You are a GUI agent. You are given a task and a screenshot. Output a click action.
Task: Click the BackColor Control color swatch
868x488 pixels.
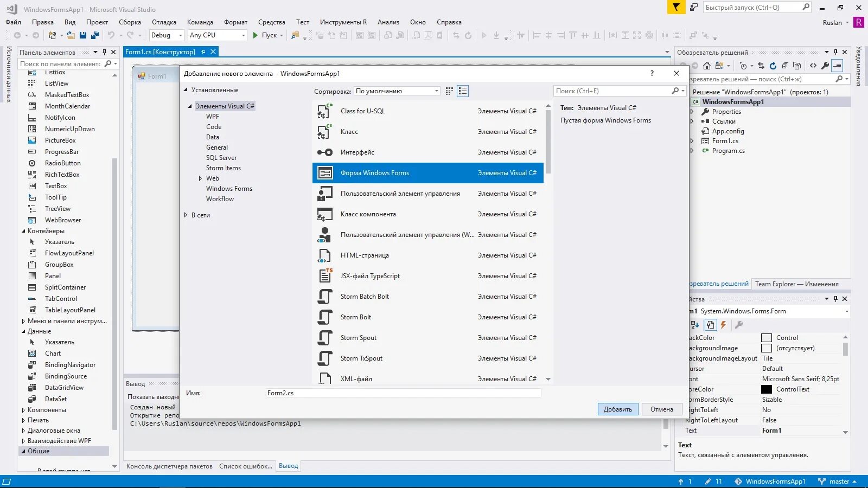767,338
